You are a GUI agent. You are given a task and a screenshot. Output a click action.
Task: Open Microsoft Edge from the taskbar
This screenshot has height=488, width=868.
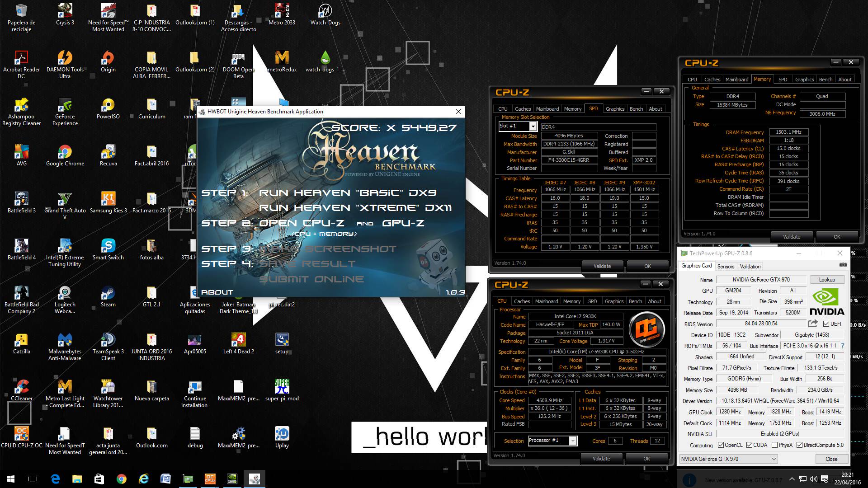(55, 479)
